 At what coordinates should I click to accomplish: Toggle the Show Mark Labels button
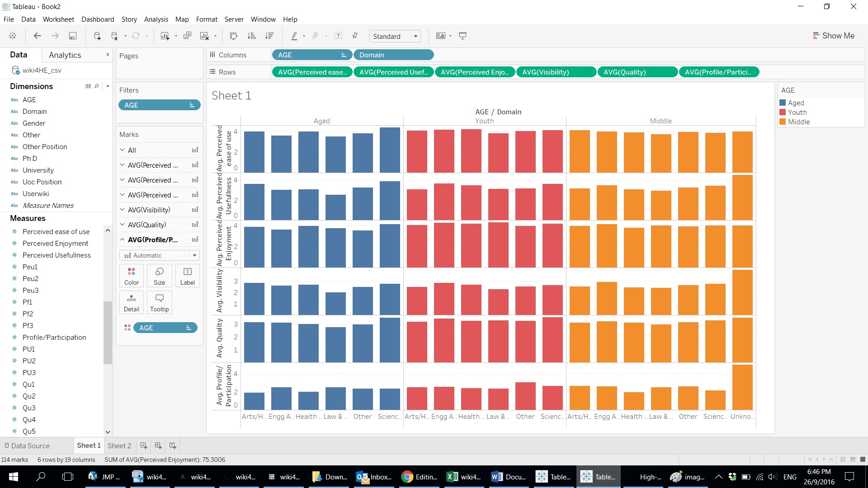point(338,36)
